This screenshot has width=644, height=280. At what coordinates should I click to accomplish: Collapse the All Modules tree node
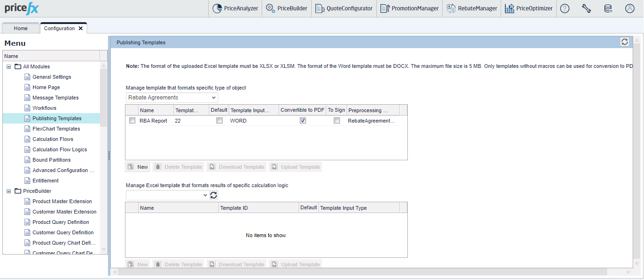click(8, 66)
